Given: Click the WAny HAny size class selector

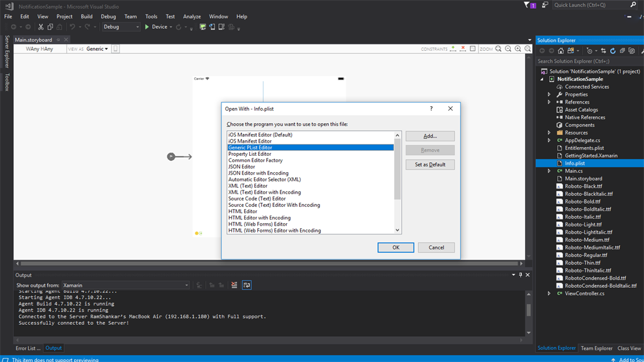Looking at the screenshot, I should (x=40, y=49).
